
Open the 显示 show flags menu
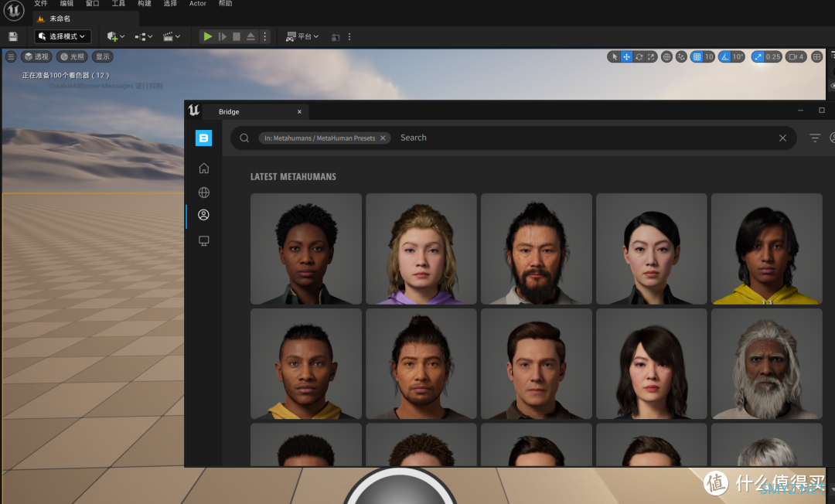coord(103,56)
